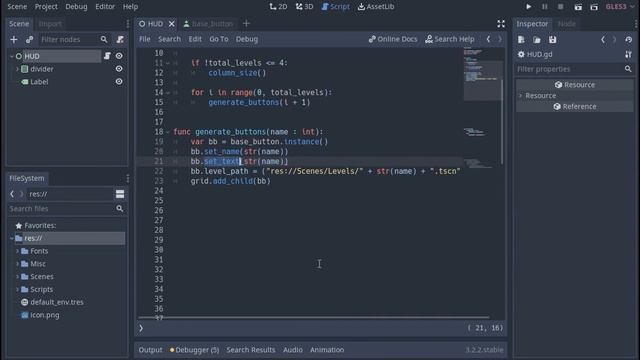Open the Help menu
The height and width of the screenshot is (360, 640).
coord(130,7)
